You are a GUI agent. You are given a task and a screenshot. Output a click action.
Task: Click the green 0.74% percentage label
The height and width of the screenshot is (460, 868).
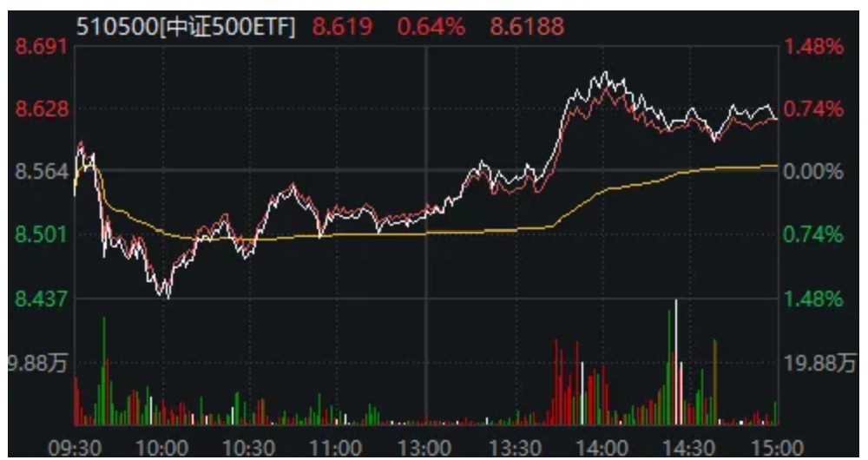813,235
